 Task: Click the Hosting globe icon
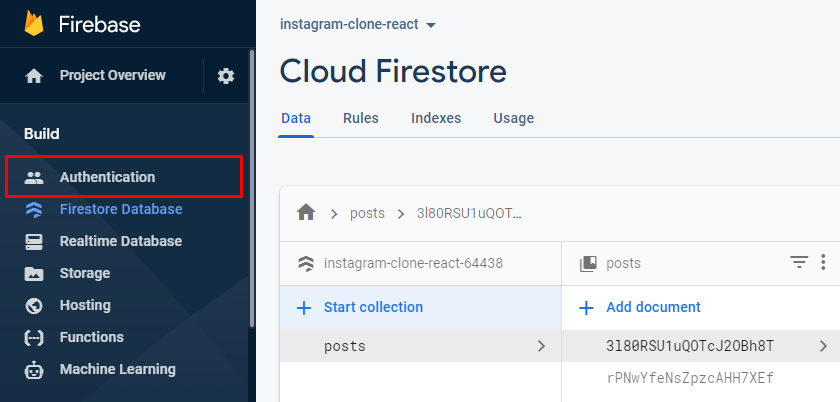34,305
